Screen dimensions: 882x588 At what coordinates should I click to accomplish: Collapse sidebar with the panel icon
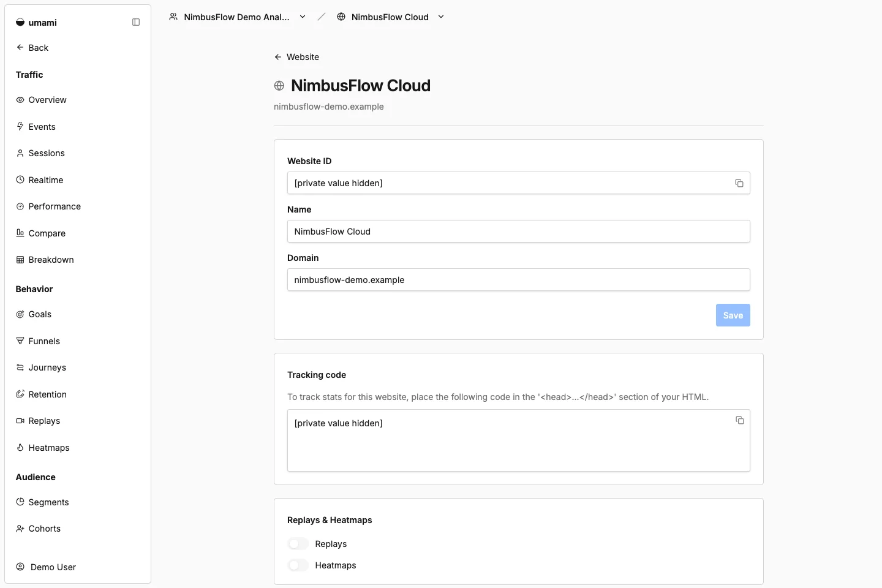[x=136, y=22]
